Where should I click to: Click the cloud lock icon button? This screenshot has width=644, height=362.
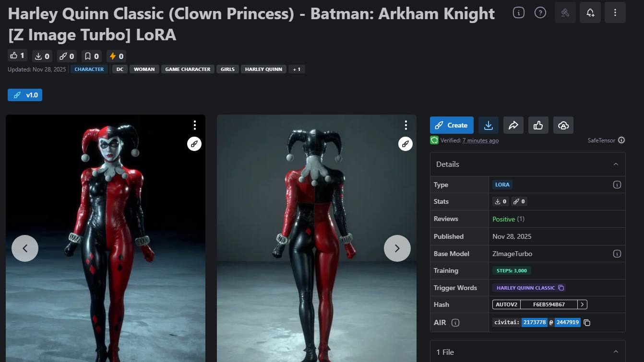click(563, 125)
